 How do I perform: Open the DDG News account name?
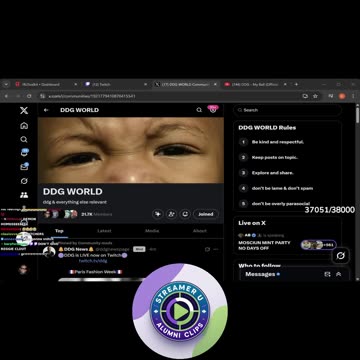tap(76, 249)
